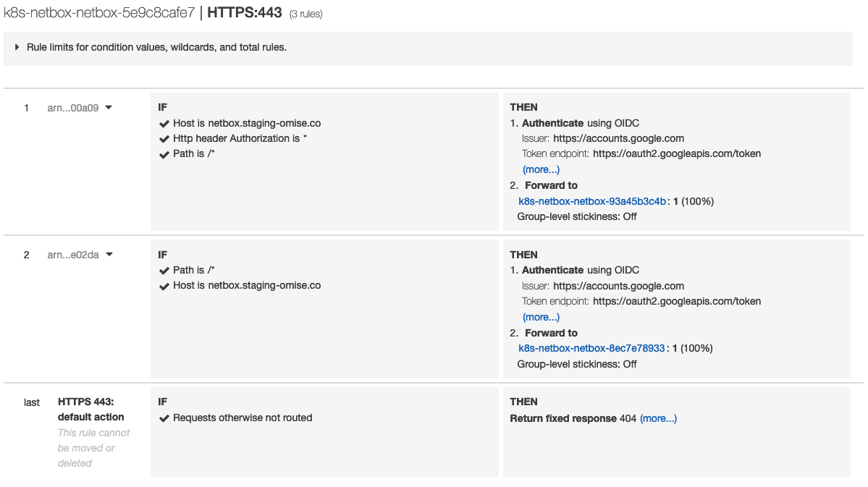This screenshot has width=868, height=487.
Task: Expand the rule limits disclosure triangle
Action: coord(17,48)
